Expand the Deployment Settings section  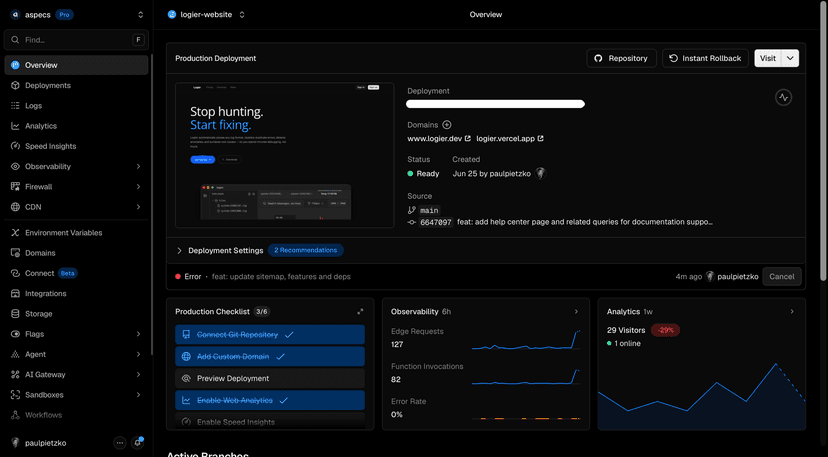click(220, 250)
